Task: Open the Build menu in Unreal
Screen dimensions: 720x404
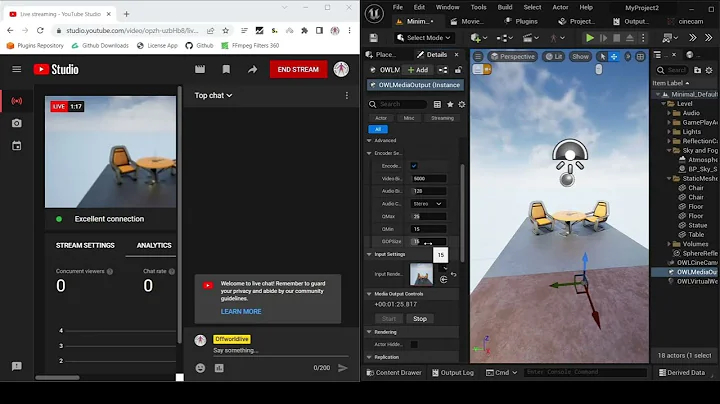Action: pos(505,7)
